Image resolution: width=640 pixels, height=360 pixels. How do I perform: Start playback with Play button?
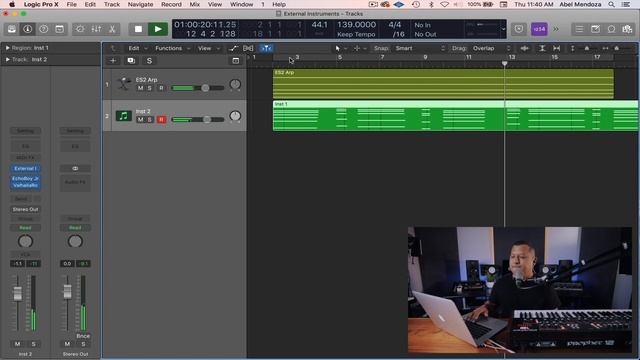pos(158,29)
